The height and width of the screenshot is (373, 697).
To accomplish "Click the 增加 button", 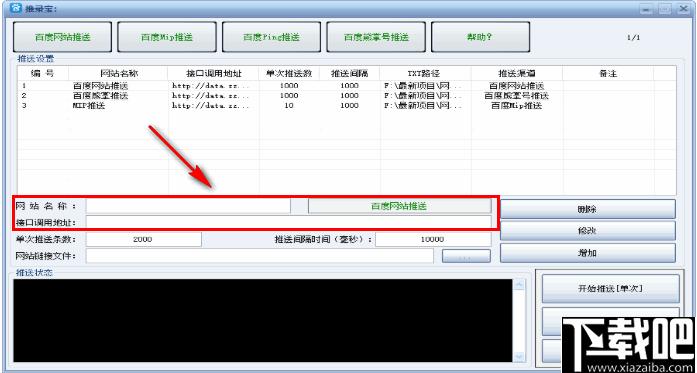I will pyautogui.click(x=588, y=253).
